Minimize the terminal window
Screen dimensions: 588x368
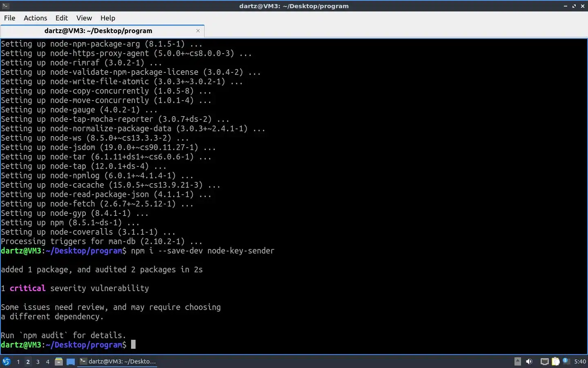click(566, 6)
